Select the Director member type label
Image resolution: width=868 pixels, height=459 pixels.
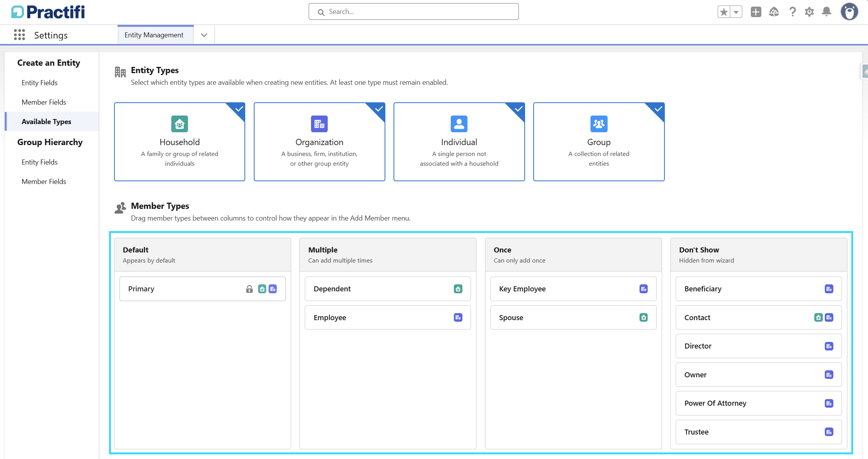698,346
